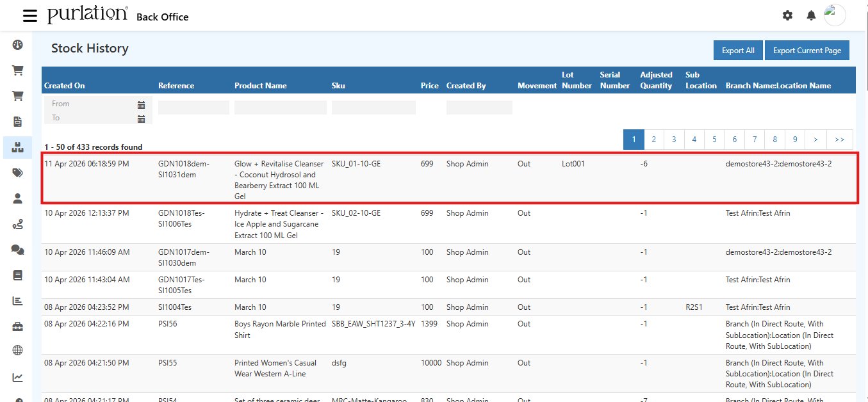
Task: Go to page 2 of results
Action: coord(653,139)
